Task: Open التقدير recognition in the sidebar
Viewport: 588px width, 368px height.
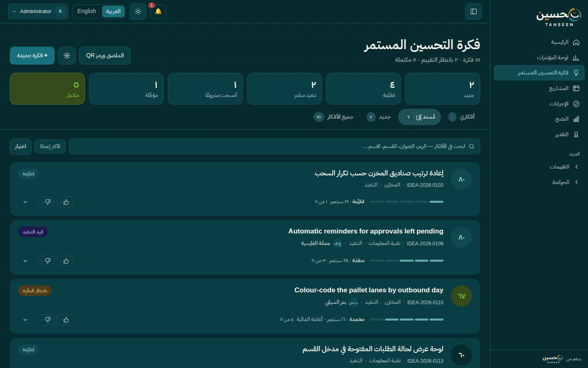Action: pyautogui.click(x=539, y=135)
